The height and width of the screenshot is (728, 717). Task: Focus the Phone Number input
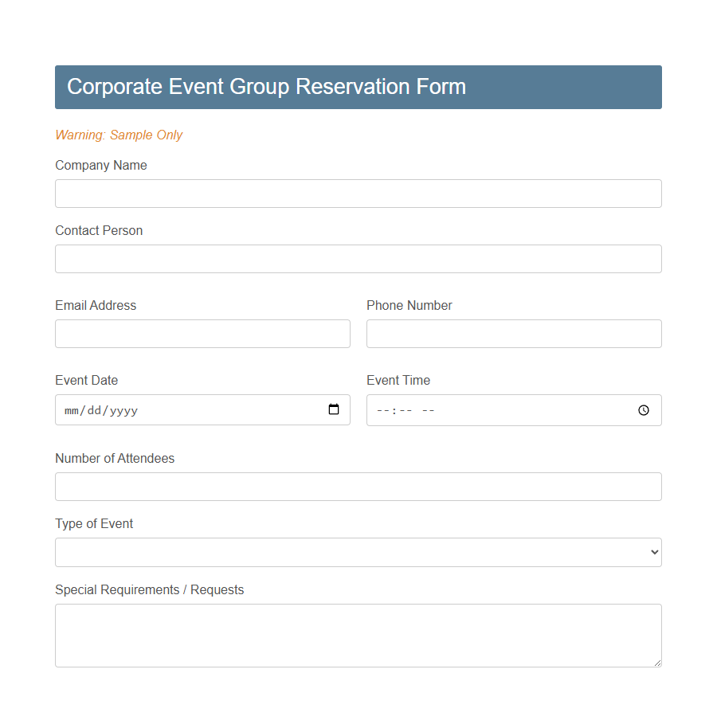coord(514,334)
